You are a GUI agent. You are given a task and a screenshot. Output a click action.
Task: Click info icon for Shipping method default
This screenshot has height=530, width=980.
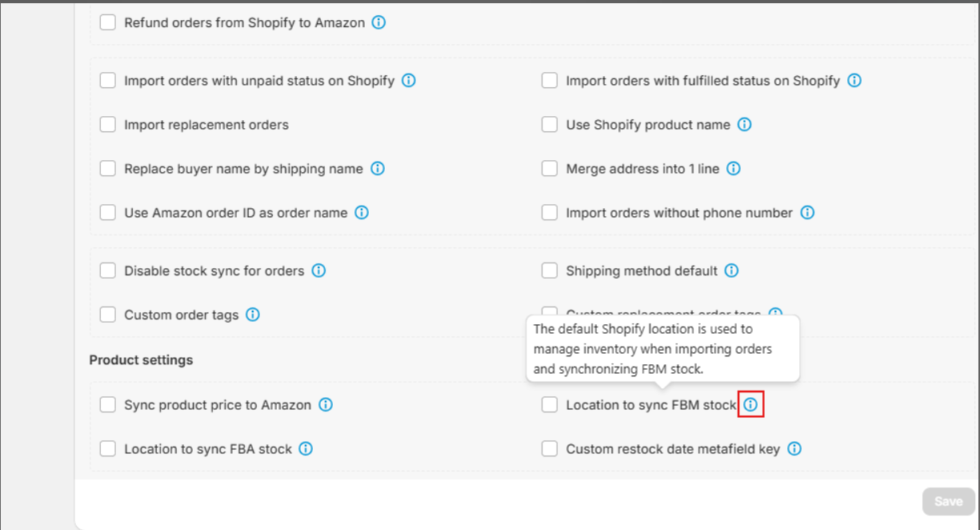coord(731,271)
